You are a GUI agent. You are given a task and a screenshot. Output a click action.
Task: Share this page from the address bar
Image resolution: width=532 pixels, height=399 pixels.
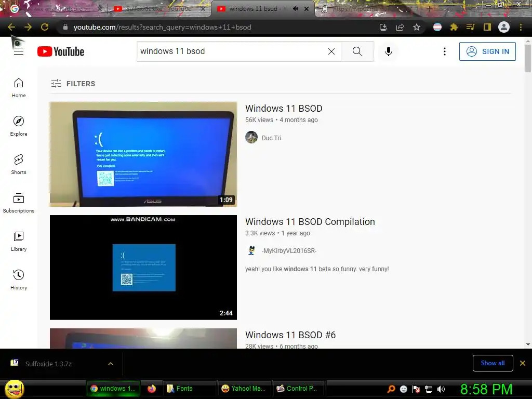click(400, 27)
